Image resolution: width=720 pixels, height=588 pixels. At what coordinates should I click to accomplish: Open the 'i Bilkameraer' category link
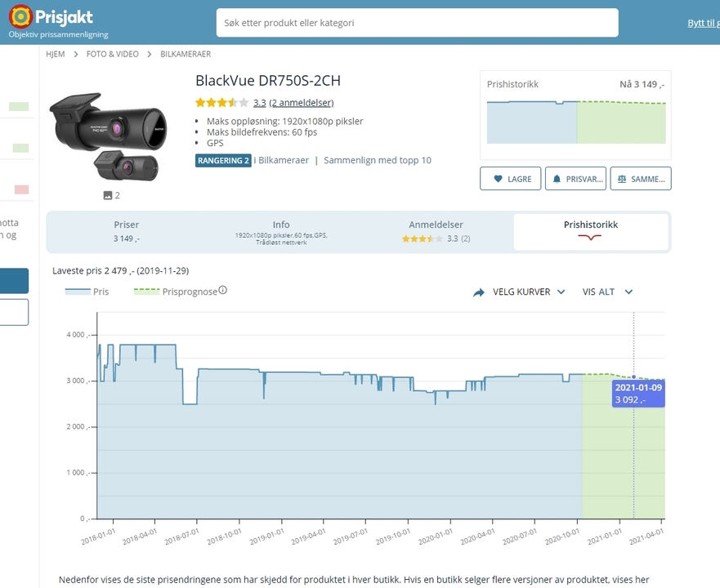click(x=281, y=160)
